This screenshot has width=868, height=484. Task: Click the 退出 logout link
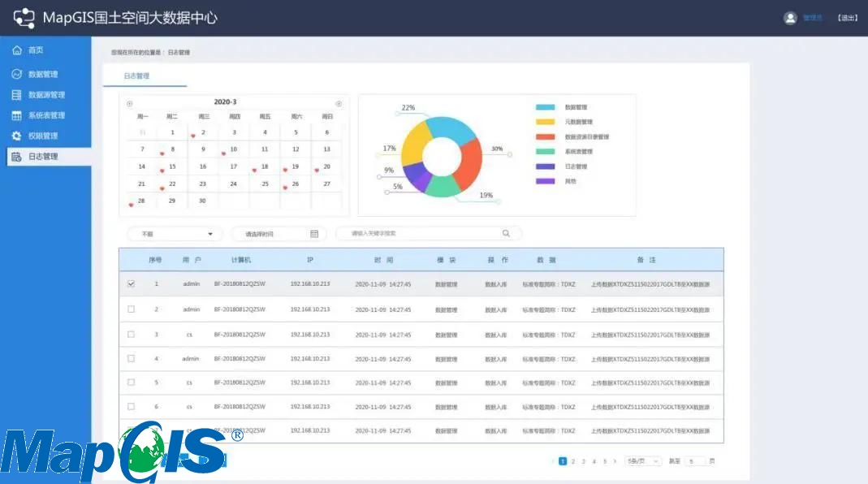click(x=847, y=18)
